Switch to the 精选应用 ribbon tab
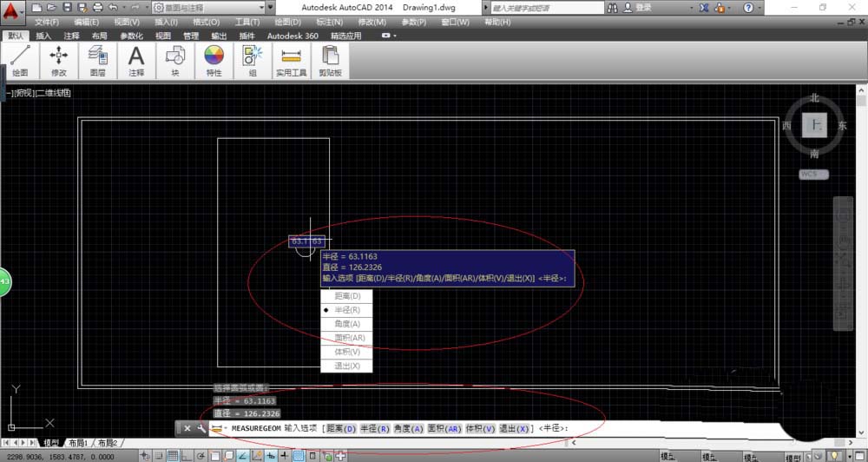Image resolution: width=868 pixels, height=462 pixels. 346,36
